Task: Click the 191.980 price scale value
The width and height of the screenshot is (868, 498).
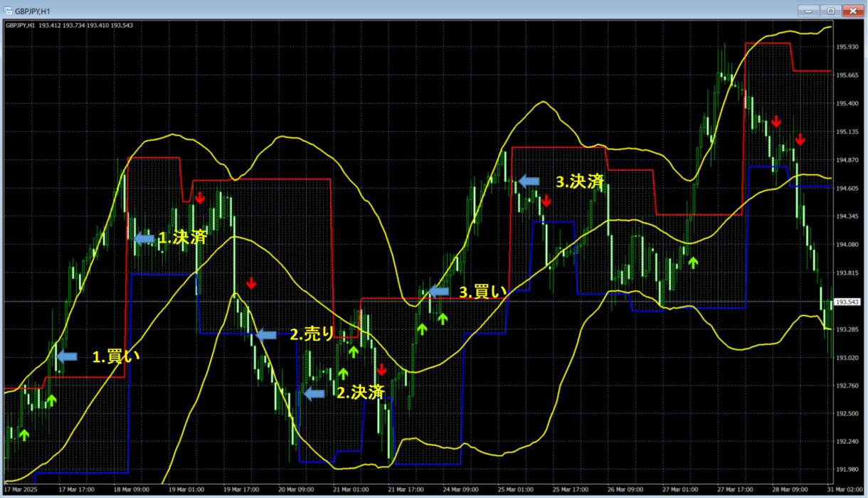Action: (847, 470)
